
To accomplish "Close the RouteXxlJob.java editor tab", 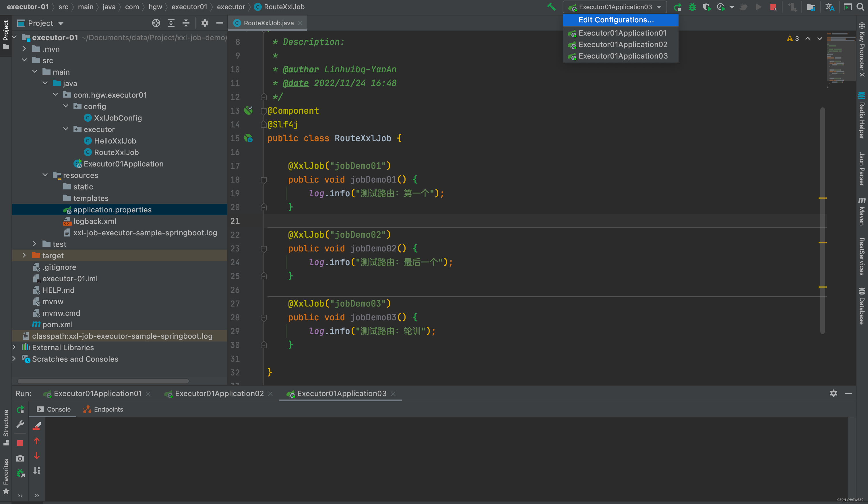I will tap(300, 23).
